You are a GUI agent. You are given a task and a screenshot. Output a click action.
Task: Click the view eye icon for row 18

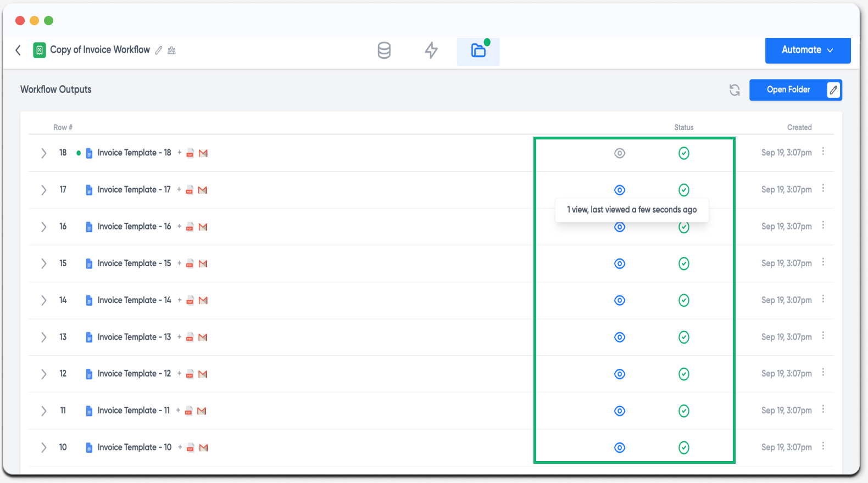pos(620,153)
